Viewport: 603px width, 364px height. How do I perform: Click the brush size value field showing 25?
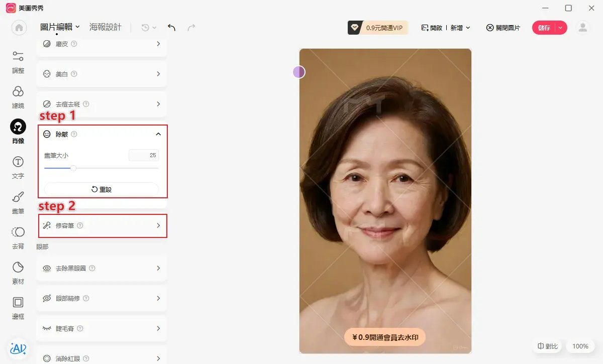pos(143,155)
